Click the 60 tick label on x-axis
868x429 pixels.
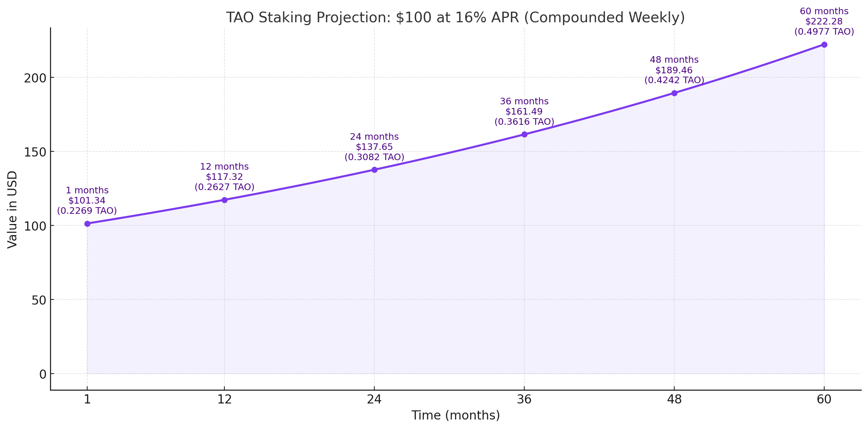click(x=824, y=399)
